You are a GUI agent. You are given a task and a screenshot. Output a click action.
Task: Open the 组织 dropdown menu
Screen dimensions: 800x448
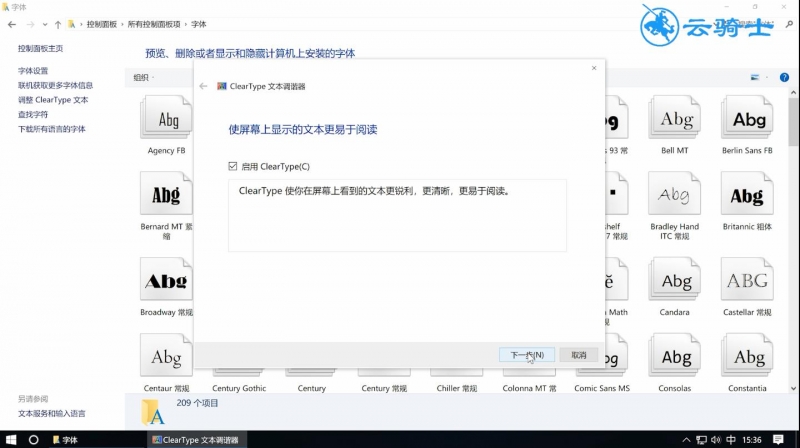pos(143,78)
